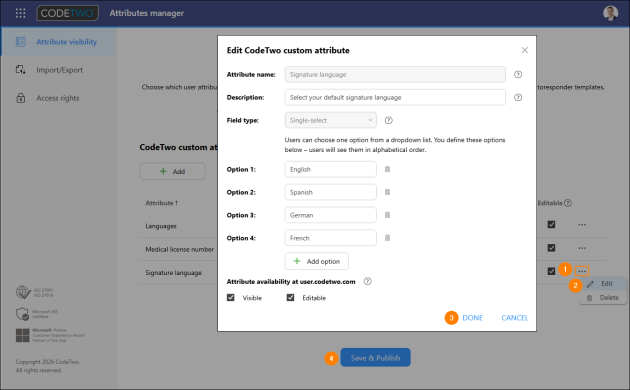Image resolution: width=630 pixels, height=390 pixels.
Task: Go to Attribute visibility section
Action: tap(59, 42)
